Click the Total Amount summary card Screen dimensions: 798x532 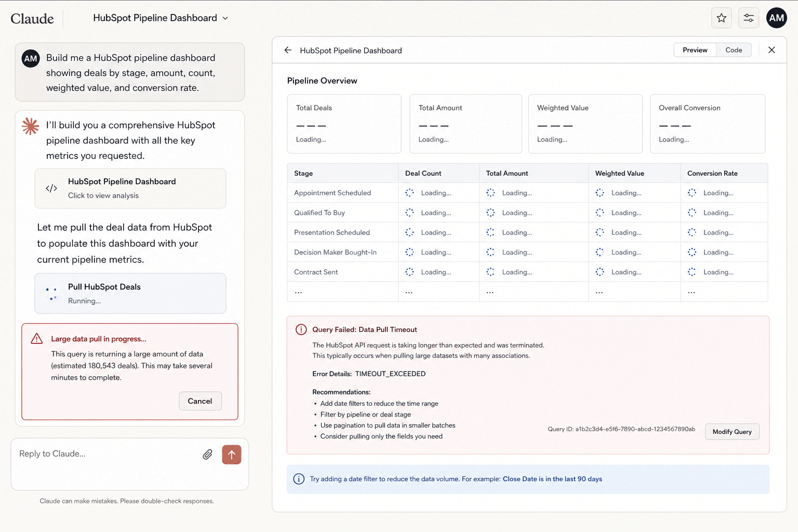[x=465, y=124]
